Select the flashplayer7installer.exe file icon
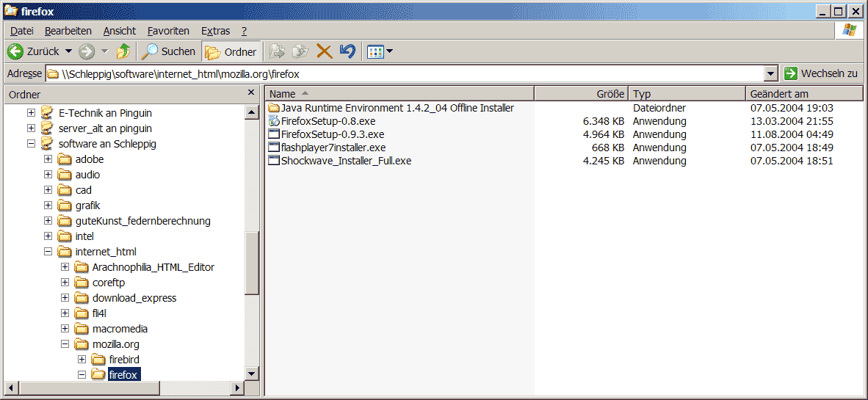Viewport: 868px width, 400px height. coord(273,148)
